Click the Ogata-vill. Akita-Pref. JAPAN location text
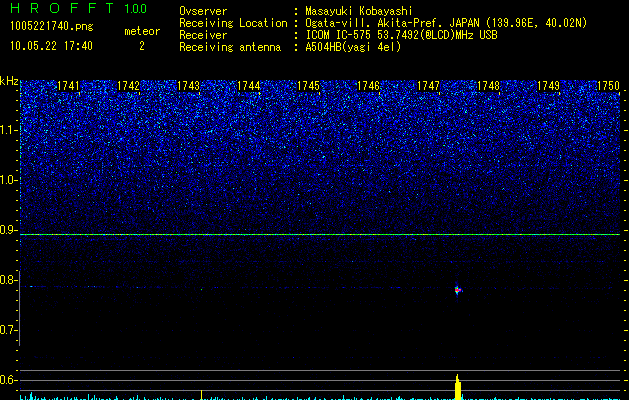This screenshot has width=629, height=400. 446,23
